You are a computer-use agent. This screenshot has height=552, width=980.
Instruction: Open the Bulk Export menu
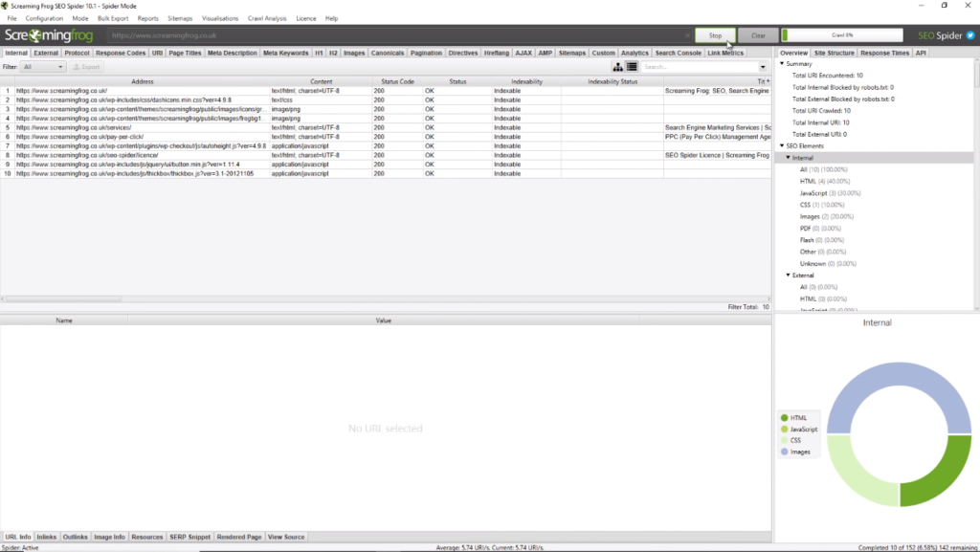(x=113, y=19)
